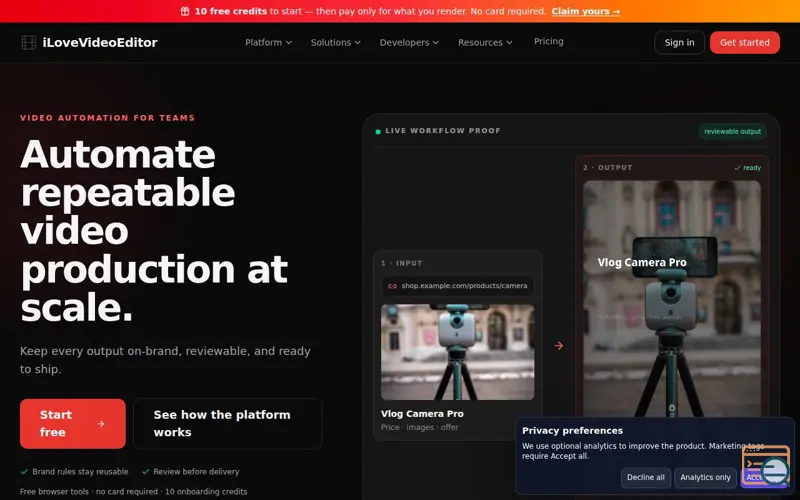Open the Resources dropdown menu
This screenshot has height=500, width=800.
tap(485, 42)
